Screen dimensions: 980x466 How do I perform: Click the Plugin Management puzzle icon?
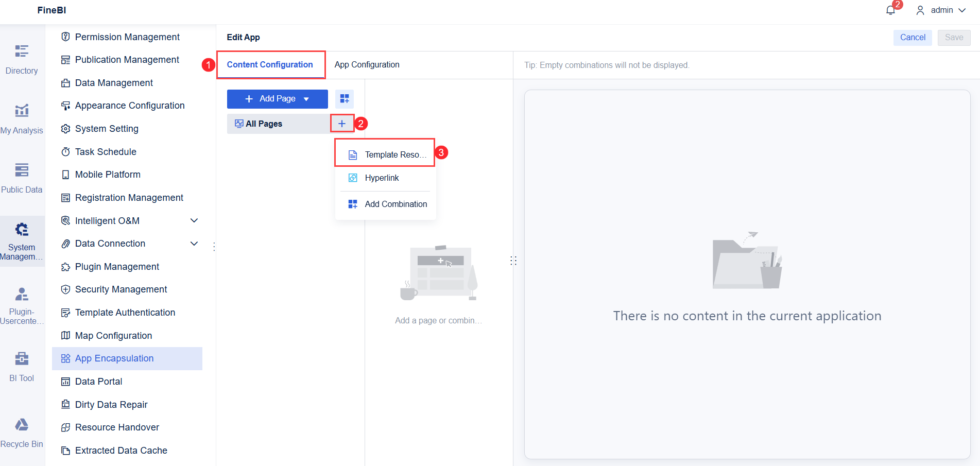65,267
